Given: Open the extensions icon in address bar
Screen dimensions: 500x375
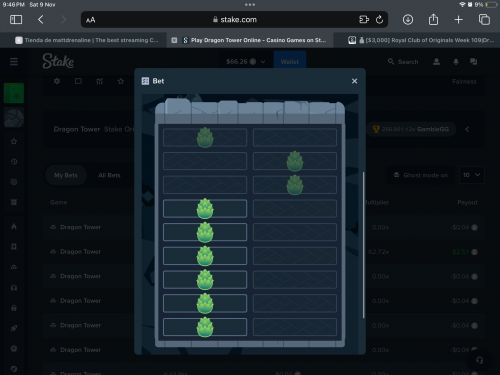Looking at the screenshot, I should pos(364,20).
